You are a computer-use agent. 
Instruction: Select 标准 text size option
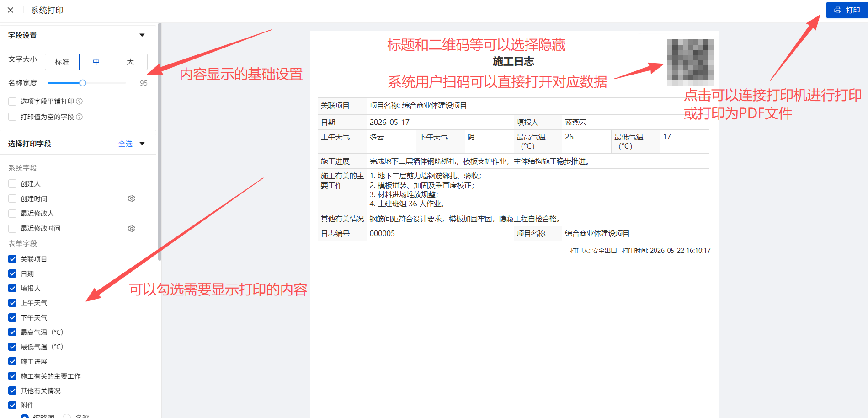click(62, 62)
